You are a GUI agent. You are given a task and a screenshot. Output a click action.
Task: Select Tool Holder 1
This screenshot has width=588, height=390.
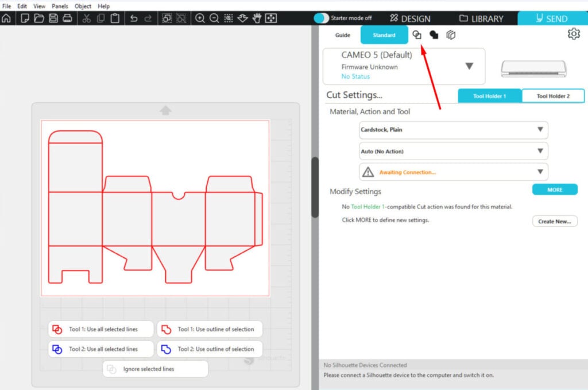[489, 96]
